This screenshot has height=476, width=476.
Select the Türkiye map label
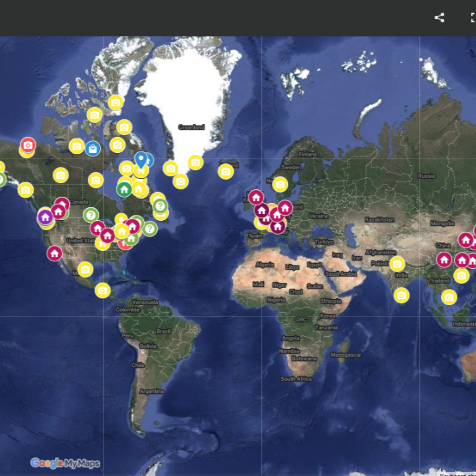click(324, 242)
